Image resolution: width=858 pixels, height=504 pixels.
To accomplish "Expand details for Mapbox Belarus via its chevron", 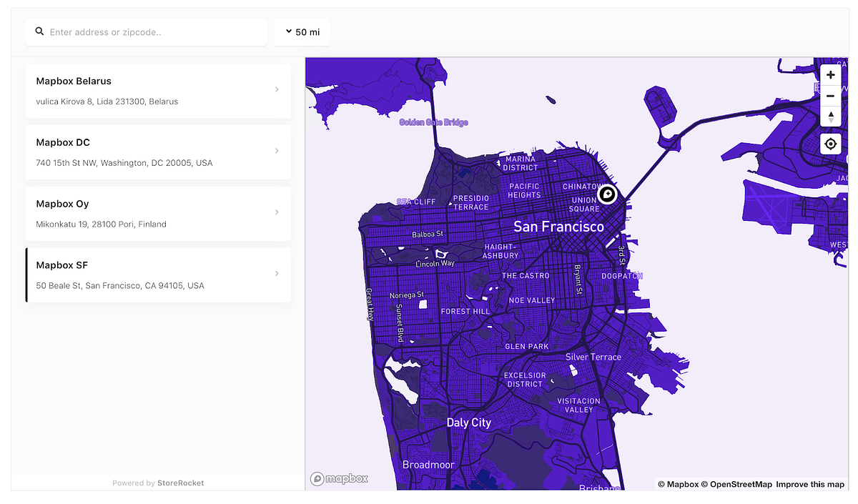I will coord(277,89).
